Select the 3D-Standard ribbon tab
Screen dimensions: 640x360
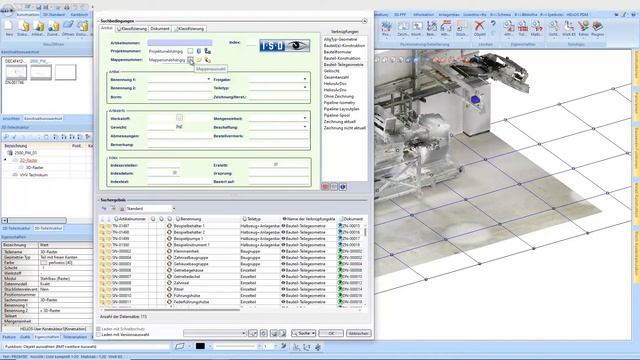pyautogui.click(x=53, y=15)
